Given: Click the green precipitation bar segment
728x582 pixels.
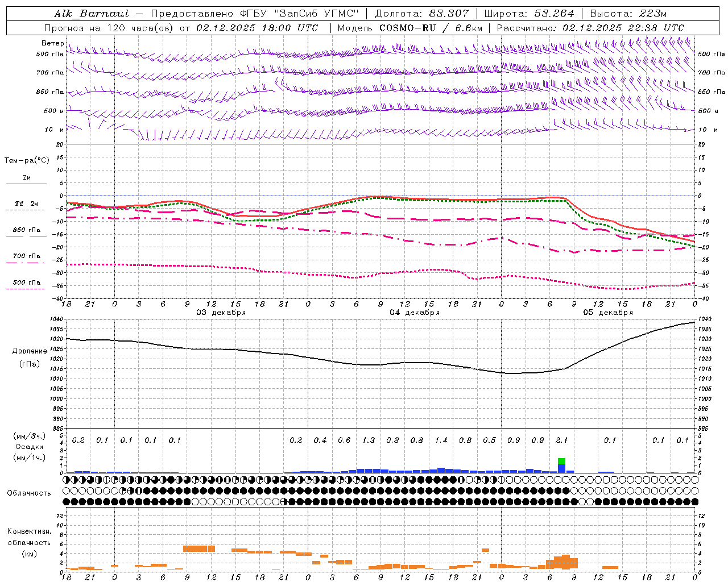Looking at the screenshot, I should (561, 461).
